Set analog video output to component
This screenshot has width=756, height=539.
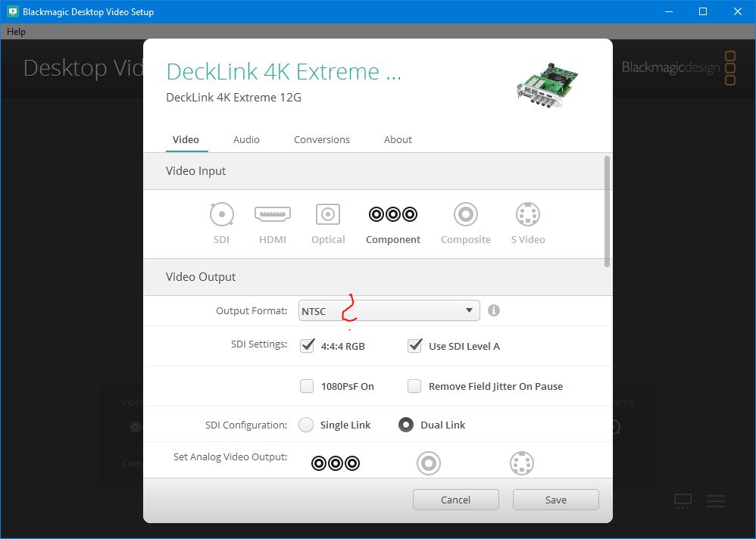coord(336,463)
